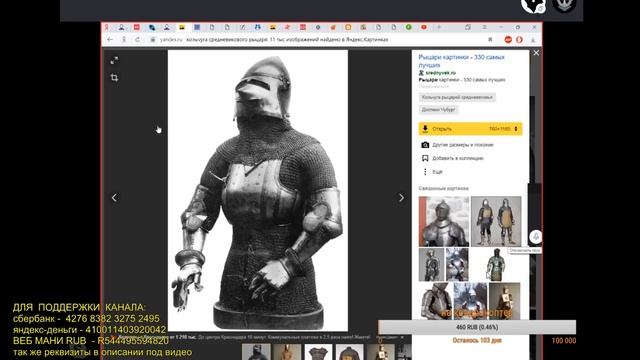Switch to the blue grid icon tab
The width and height of the screenshot is (640, 360).
[197, 27]
